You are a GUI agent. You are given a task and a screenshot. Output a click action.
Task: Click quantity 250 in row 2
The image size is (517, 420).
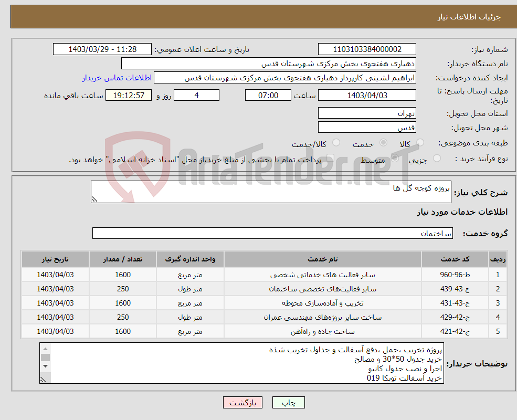click(123, 289)
